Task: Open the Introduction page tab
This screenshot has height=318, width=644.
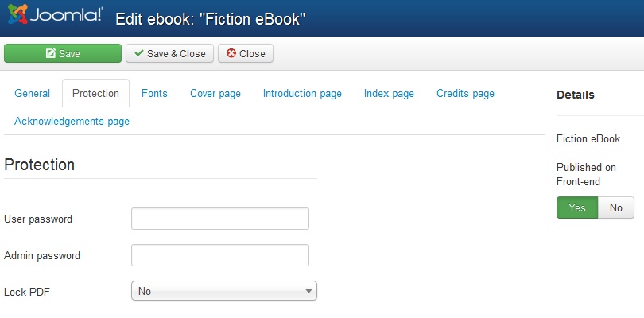Action: [302, 93]
